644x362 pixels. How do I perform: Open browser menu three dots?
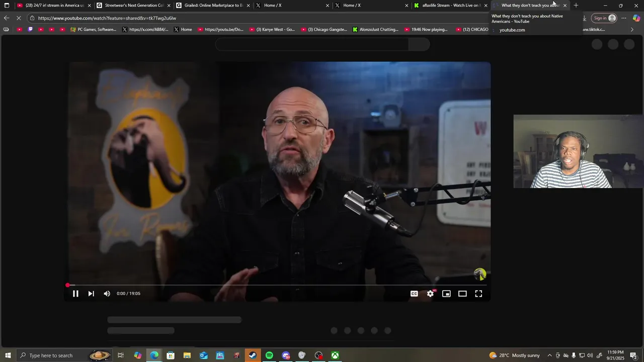tap(624, 18)
